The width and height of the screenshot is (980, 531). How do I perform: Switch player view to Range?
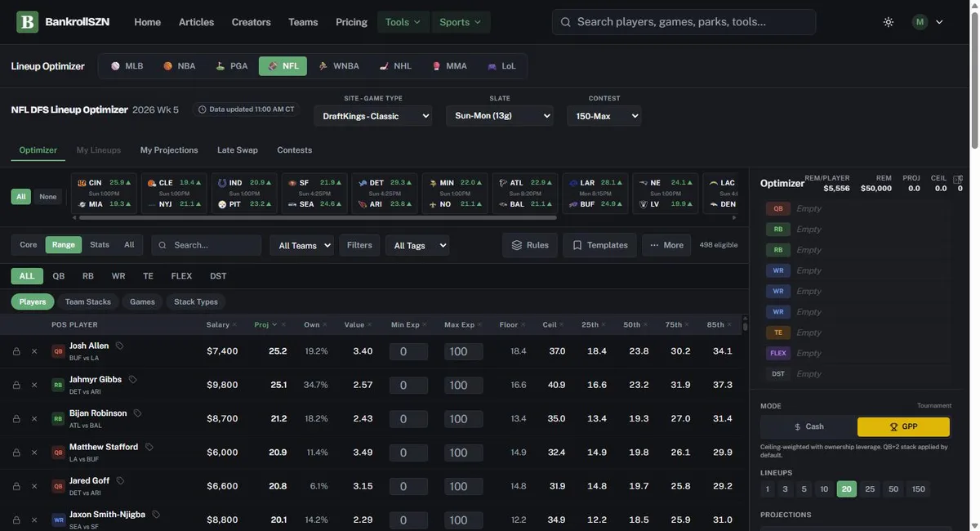click(x=64, y=245)
